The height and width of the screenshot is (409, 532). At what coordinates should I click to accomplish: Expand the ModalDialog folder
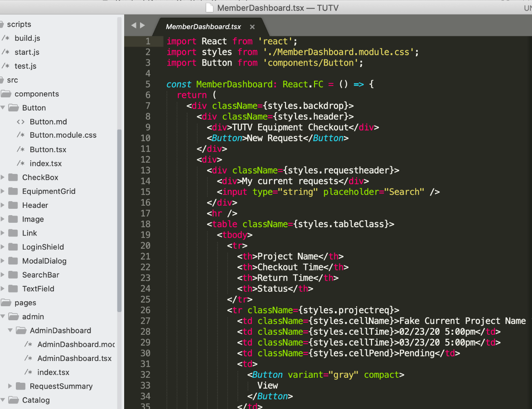3,260
